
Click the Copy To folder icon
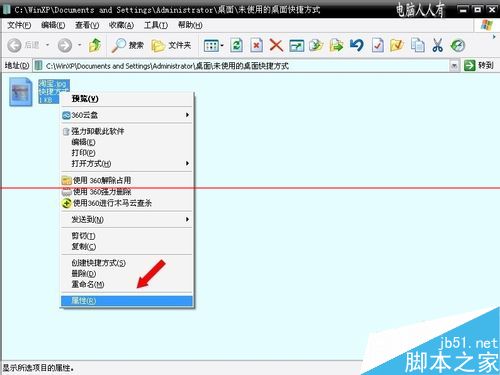point(316,45)
